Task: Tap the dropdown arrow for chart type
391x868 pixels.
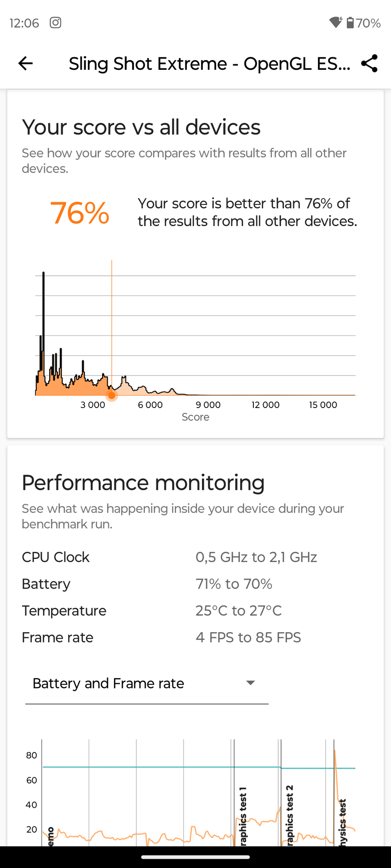Action: point(251,683)
